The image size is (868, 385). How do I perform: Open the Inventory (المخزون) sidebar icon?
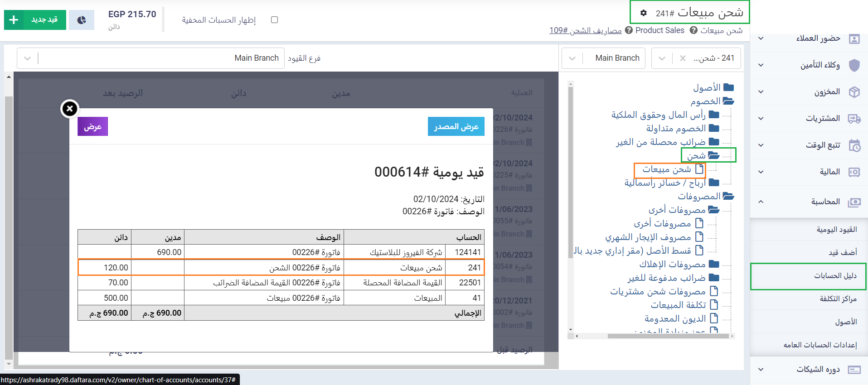click(x=854, y=92)
